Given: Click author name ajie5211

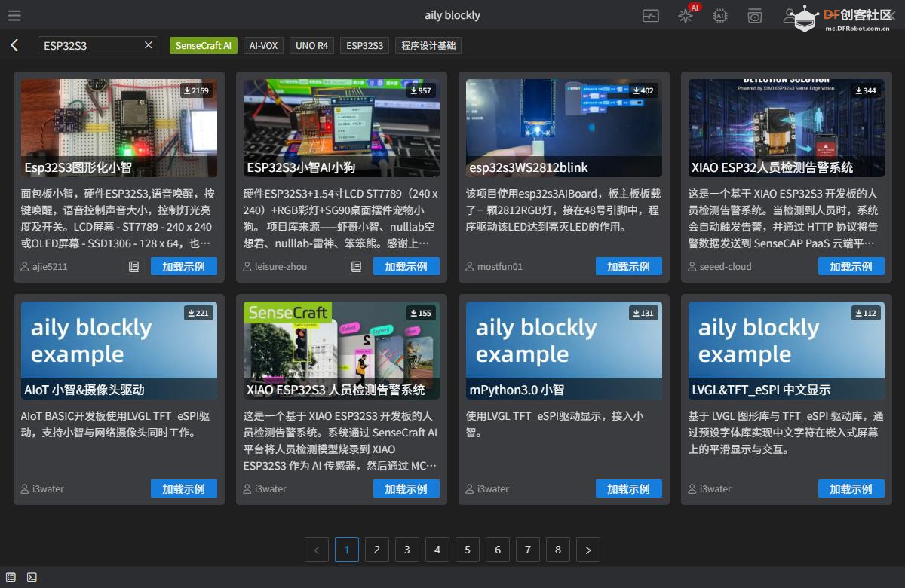Looking at the screenshot, I should click(50, 266).
